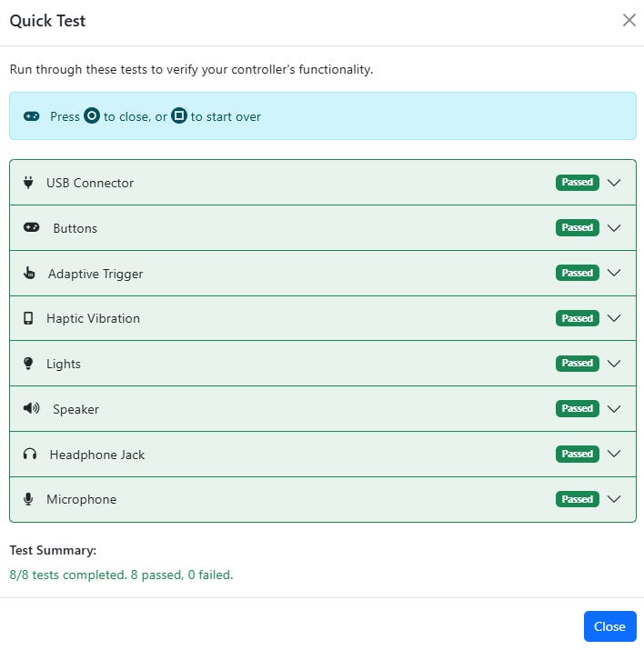Click the Haptic Vibration phone icon

click(x=28, y=318)
